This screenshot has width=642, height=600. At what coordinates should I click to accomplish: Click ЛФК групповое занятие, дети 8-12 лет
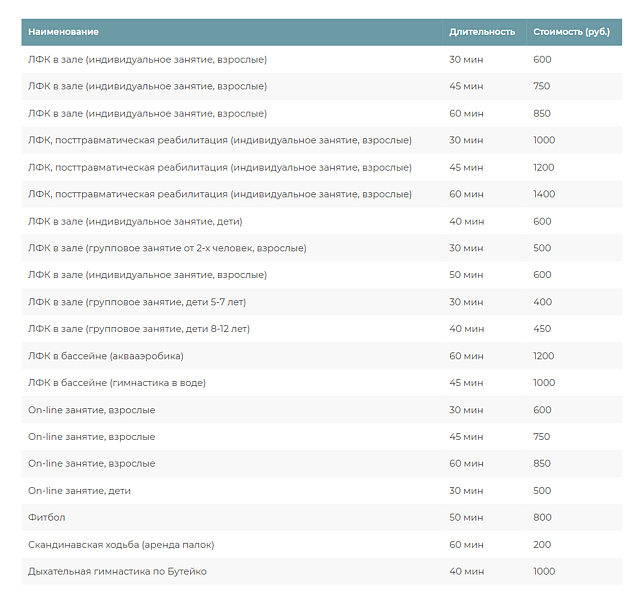(x=139, y=329)
